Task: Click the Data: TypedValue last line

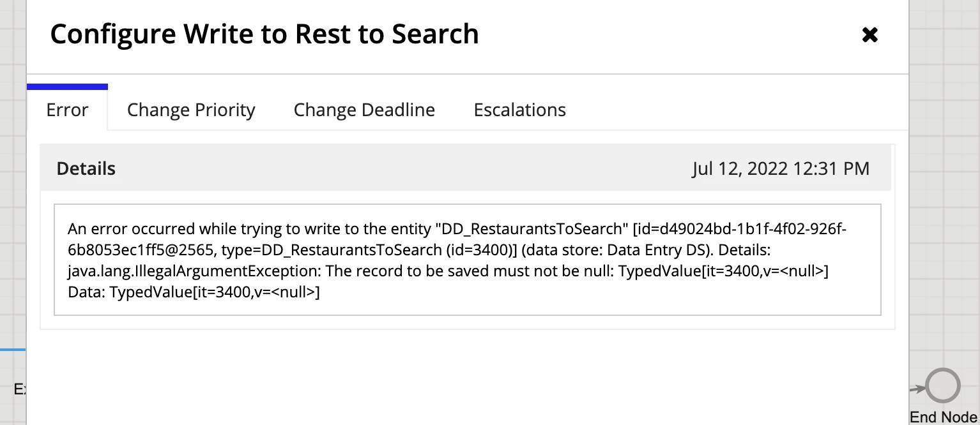Action: click(x=194, y=293)
